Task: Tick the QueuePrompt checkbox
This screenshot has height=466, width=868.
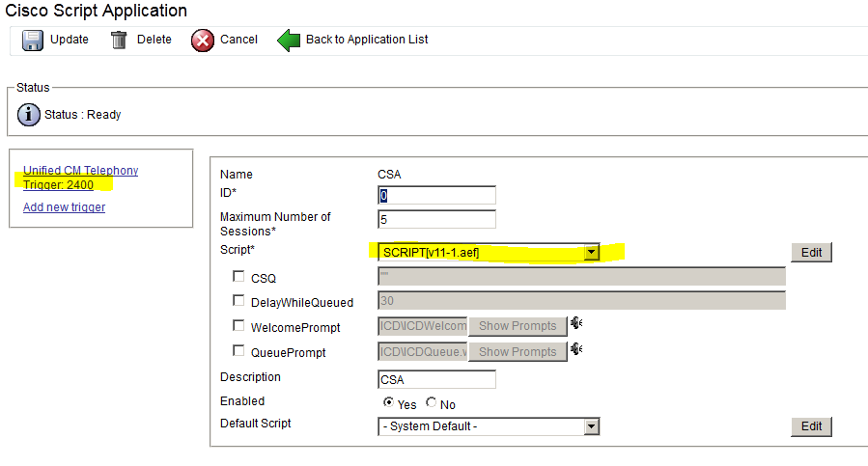Action: click(x=238, y=350)
